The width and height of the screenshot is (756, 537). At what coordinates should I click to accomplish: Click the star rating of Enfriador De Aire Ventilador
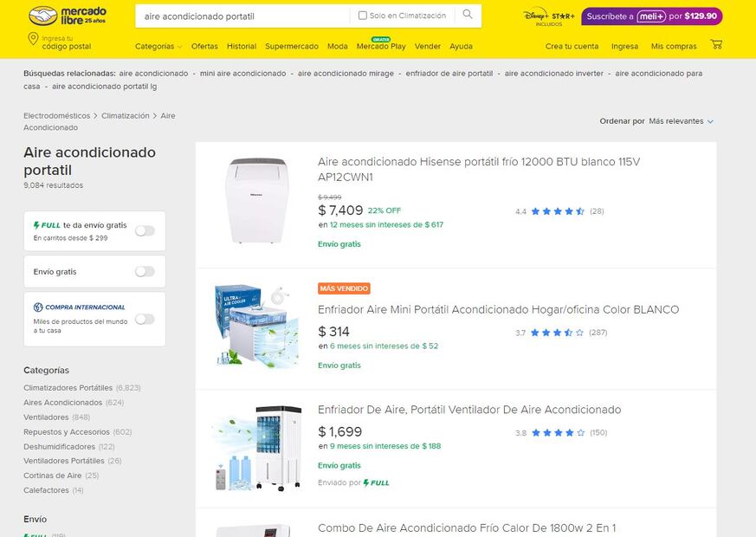click(x=558, y=433)
